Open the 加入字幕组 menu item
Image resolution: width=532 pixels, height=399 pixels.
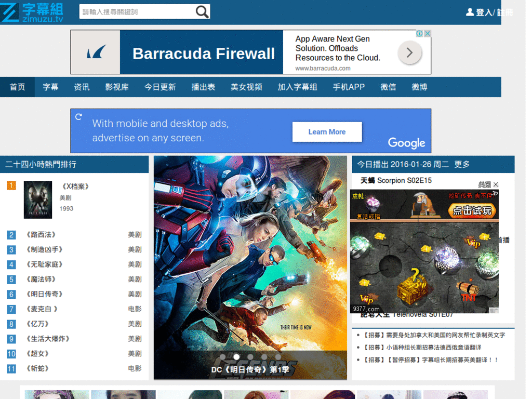297,87
